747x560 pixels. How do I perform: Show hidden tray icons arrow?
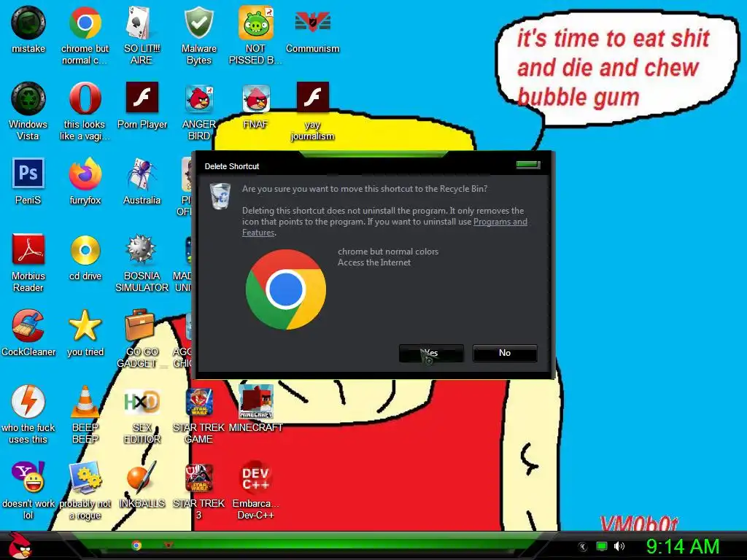click(582, 547)
